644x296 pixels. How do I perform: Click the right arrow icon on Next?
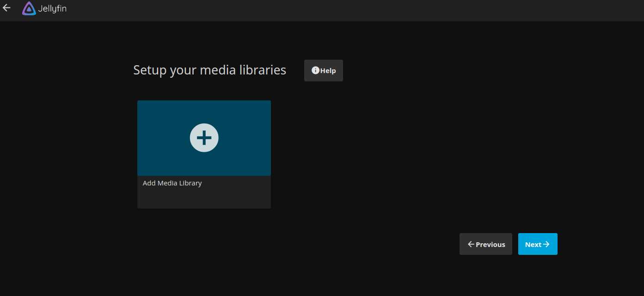click(x=546, y=244)
